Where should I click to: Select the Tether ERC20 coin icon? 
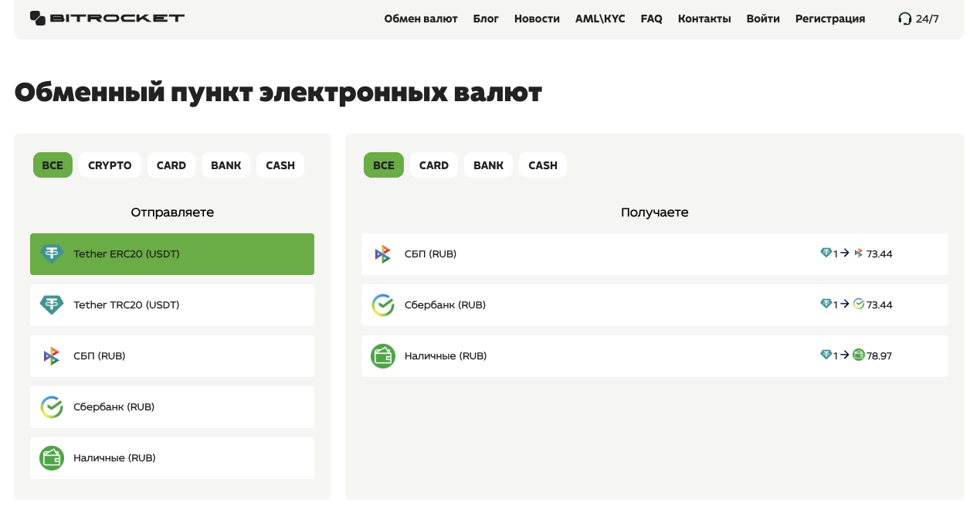point(51,253)
